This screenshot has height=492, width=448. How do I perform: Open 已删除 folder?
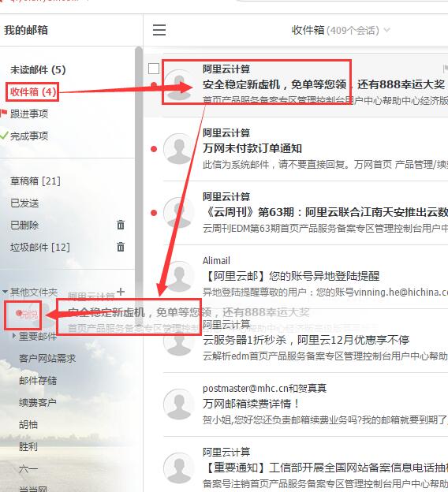coord(24,225)
